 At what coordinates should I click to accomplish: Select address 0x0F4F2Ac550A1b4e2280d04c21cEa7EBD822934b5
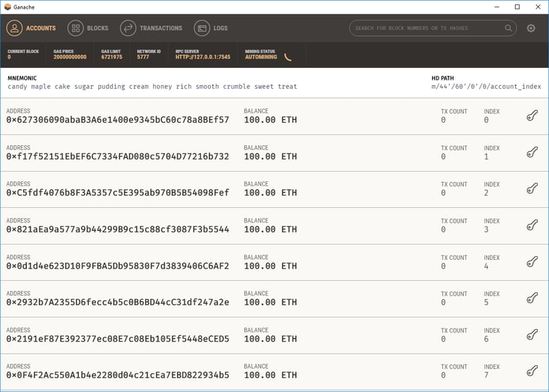118,375
